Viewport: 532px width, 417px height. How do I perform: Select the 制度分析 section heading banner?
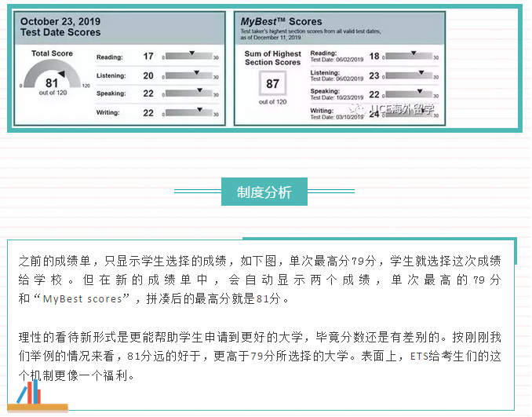click(x=264, y=192)
